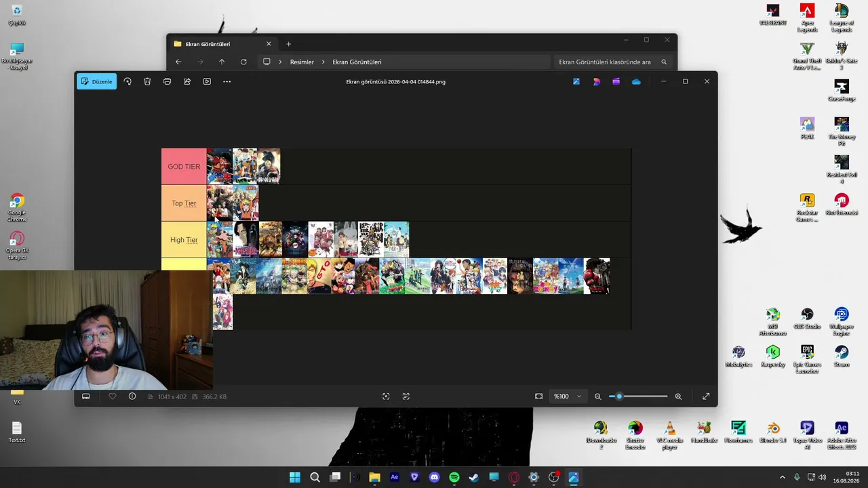Click the purple app icon beside the OneDrive cloud
Viewport: 868px width, 488px height.
[x=616, y=81]
